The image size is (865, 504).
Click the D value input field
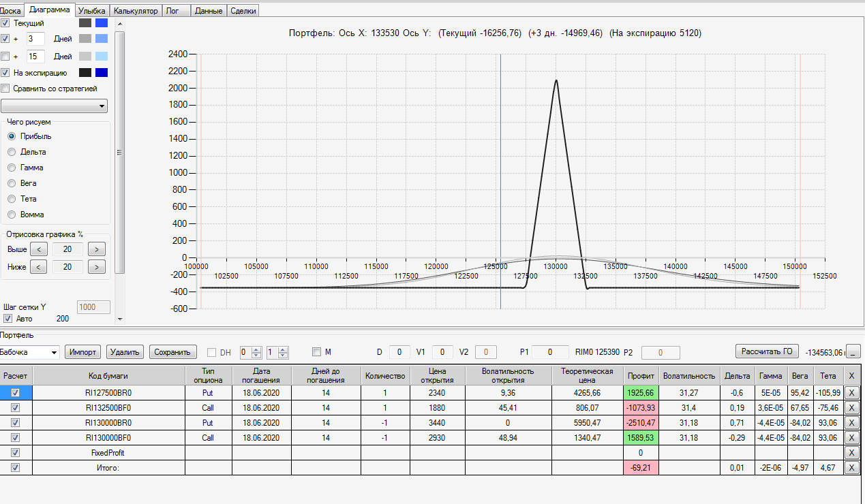tap(399, 352)
